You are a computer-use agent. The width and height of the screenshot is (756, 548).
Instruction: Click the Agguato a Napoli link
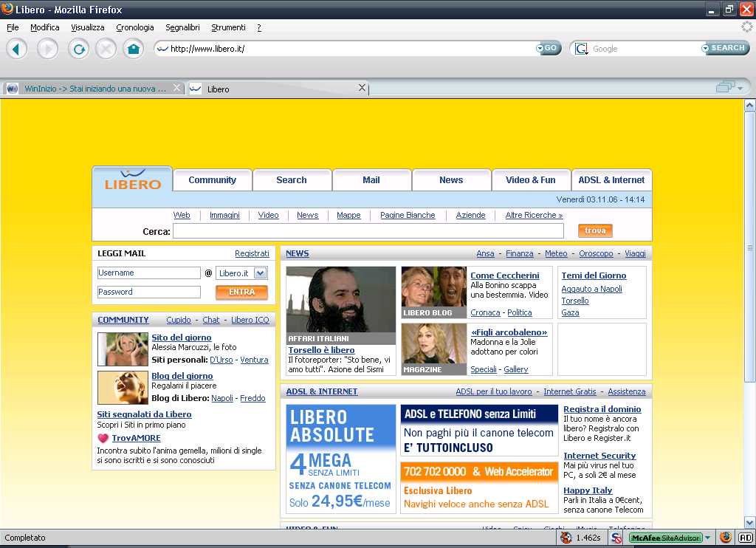pos(591,289)
